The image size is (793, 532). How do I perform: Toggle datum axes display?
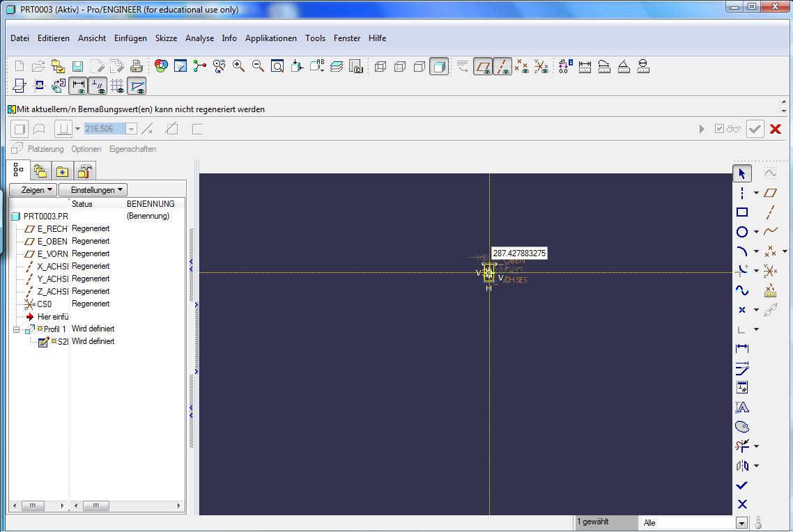point(502,66)
